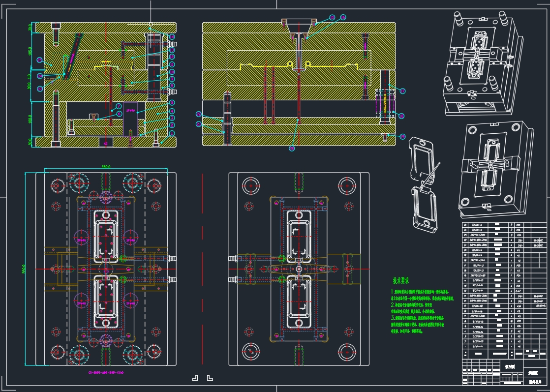Click technical requirement note number 3
This screenshot has width=550, height=392.
[x=417, y=325]
